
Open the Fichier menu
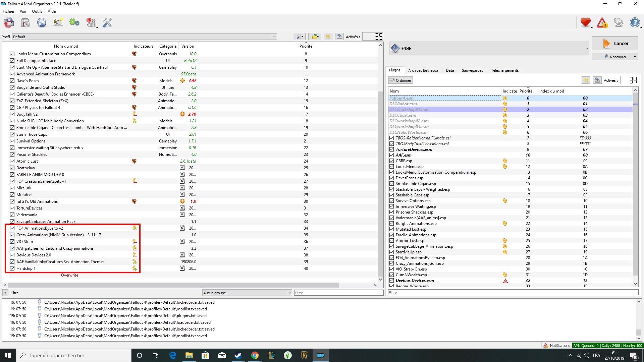(x=8, y=11)
